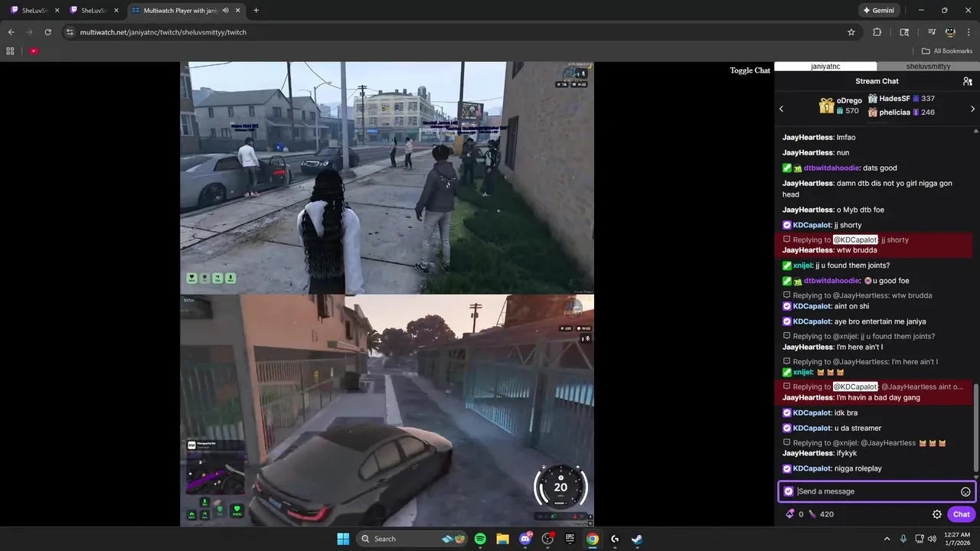Viewport: 980px width, 551px height.
Task: Click username in 'dats good' message
Action: click(831, 168)
